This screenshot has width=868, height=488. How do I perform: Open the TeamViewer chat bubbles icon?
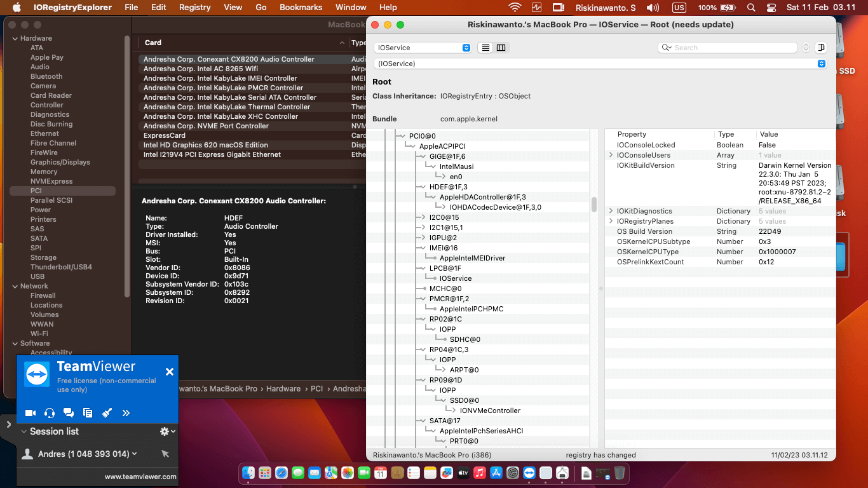pyautogui.click(x=69, y=413)
